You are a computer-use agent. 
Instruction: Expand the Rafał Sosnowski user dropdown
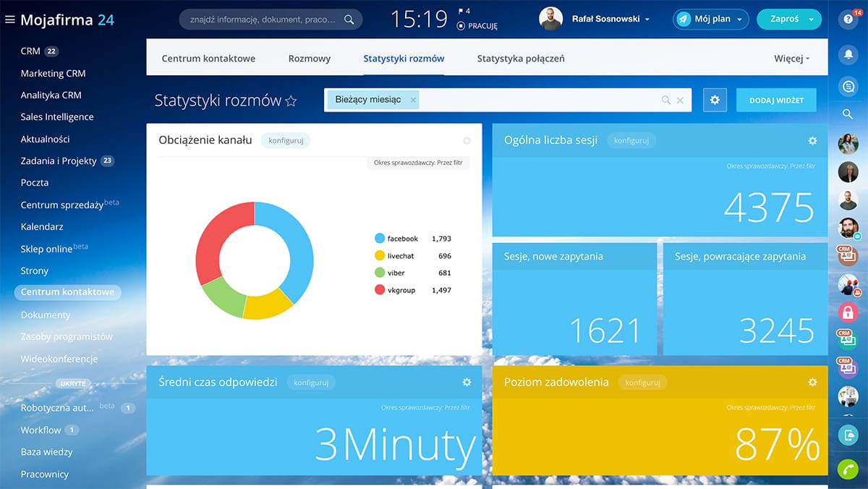tap(647, 20)
